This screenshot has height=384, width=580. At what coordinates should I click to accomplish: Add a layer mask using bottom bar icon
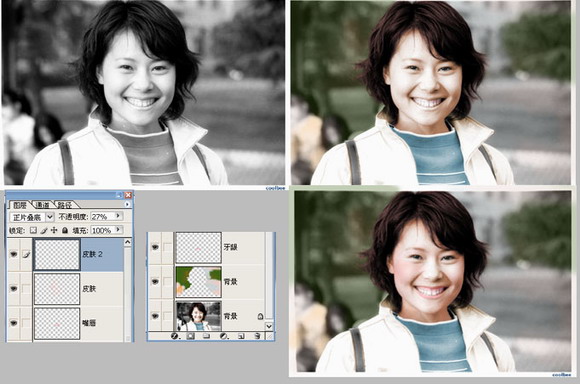pyautogui.click(x=190, y=336)
